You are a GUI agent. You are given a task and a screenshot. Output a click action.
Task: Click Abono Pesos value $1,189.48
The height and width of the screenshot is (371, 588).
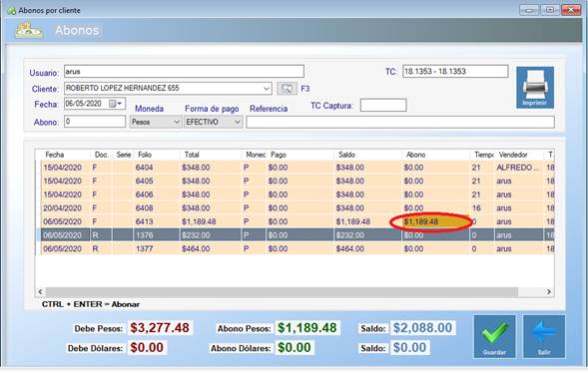pyautogui.click(x=307, y=328)
